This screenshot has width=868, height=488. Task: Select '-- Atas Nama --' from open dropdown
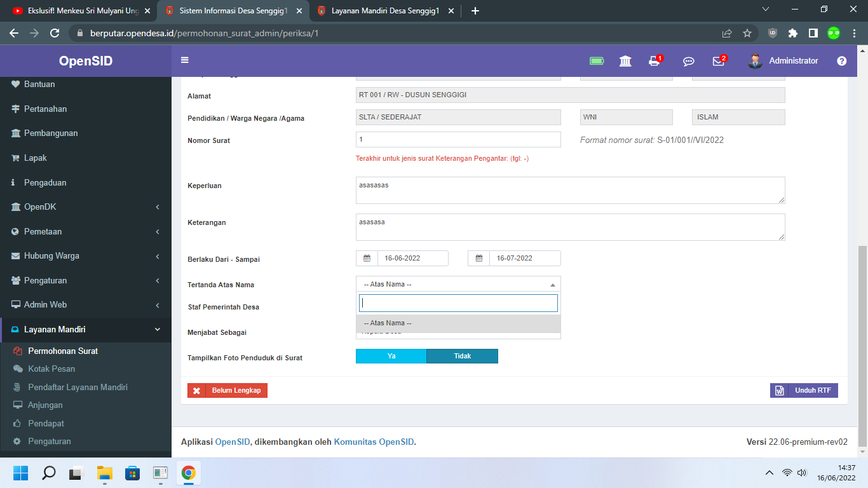click(x=388, y=323)
